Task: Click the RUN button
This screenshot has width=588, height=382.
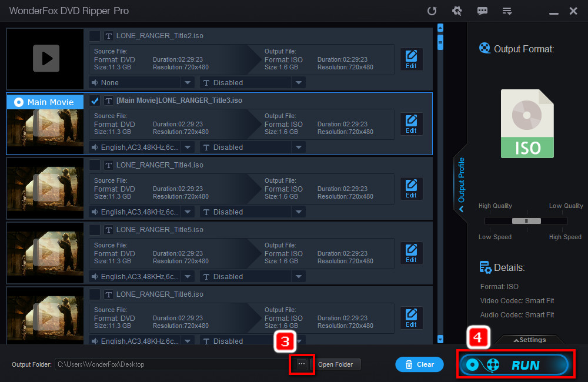Action: coord(514,364)
